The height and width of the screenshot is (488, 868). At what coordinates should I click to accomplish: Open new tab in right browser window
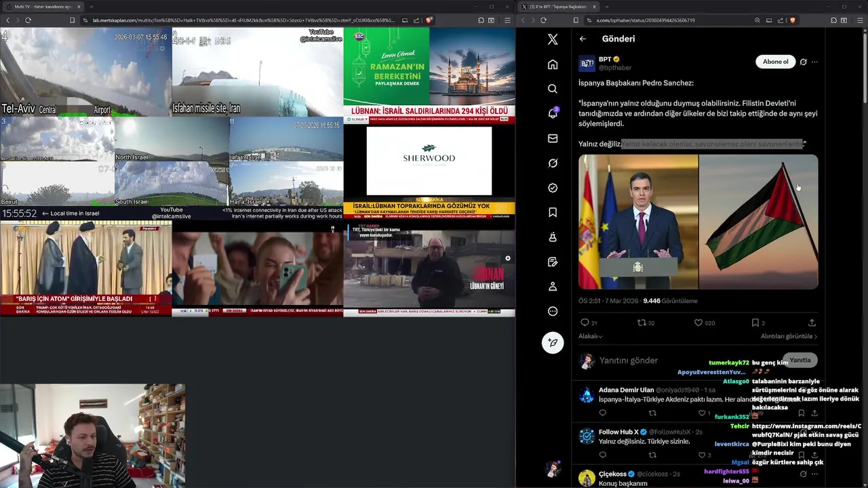607,7
